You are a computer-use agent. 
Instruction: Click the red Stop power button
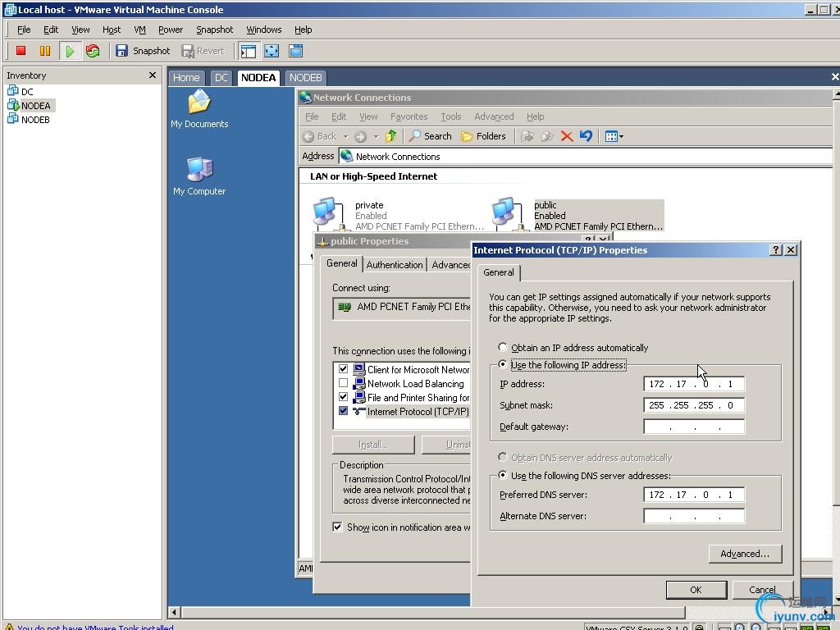(x=21, y=51)
